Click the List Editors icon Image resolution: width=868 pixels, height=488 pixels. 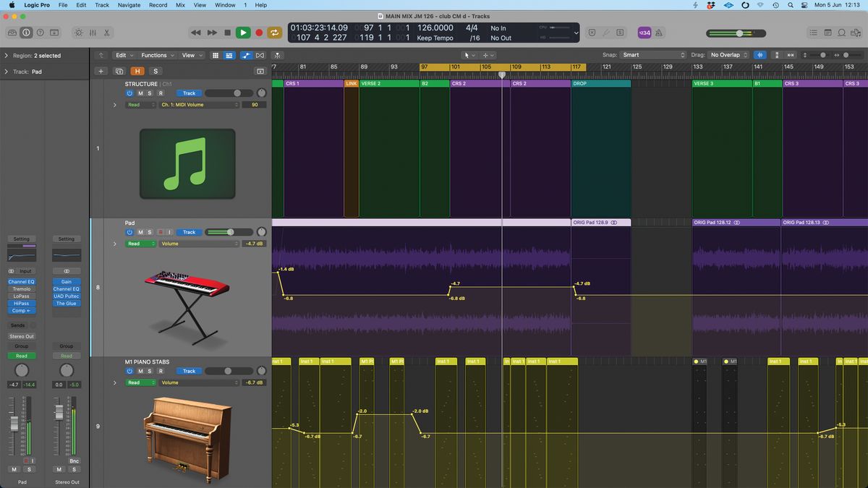[x=813, y=33]
